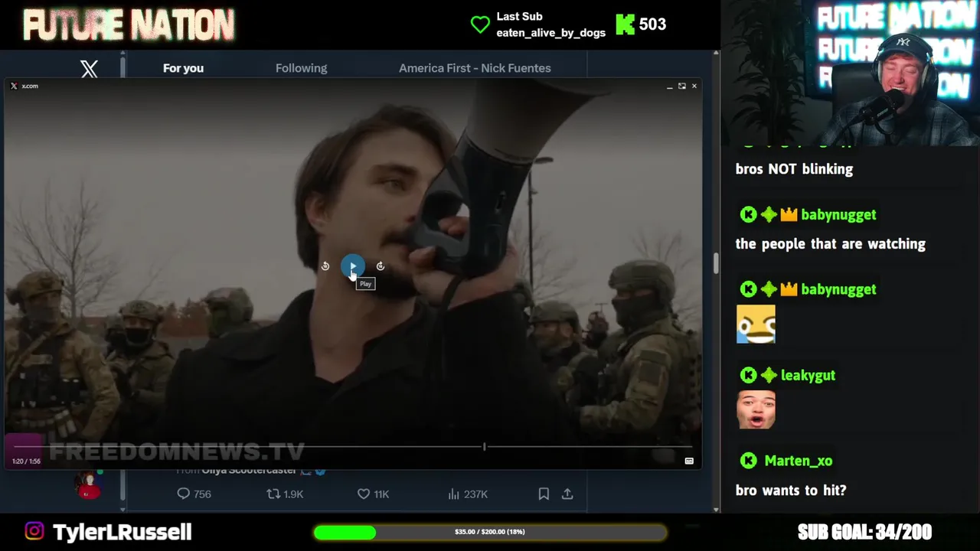The width and height of the screenshot is (980, 551).
Task: Click chat message "bros NOT blinking"
Action: point(794,169)
